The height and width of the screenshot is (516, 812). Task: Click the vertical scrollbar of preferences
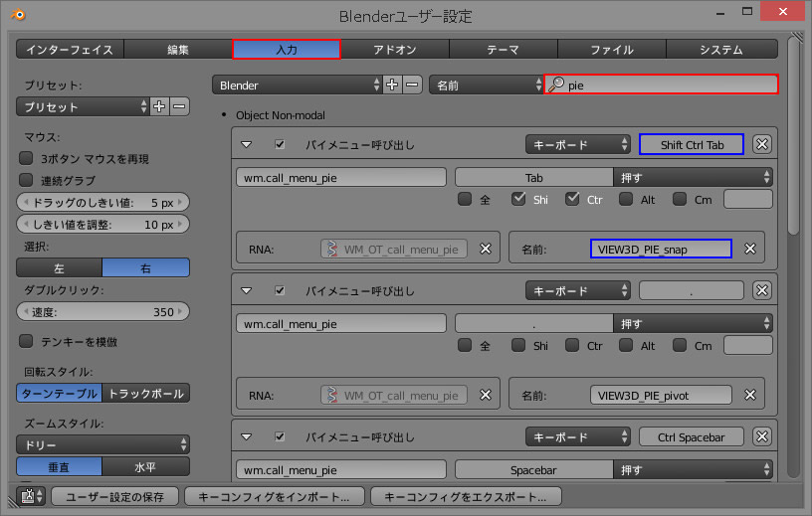(x=794, y=136)
